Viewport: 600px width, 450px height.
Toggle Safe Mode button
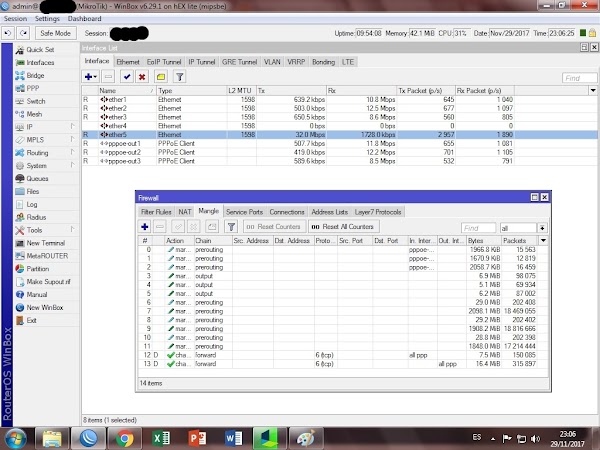[x=55, y=33]
